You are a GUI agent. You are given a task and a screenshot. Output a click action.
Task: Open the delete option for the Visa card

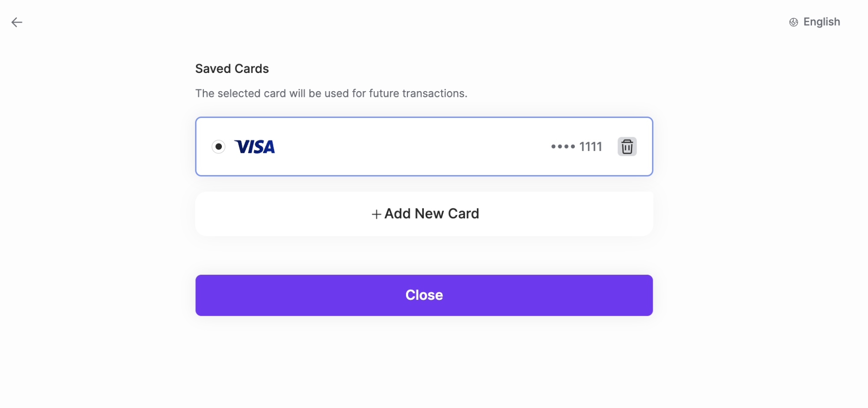pyautogui.click(x=627, y=146)
